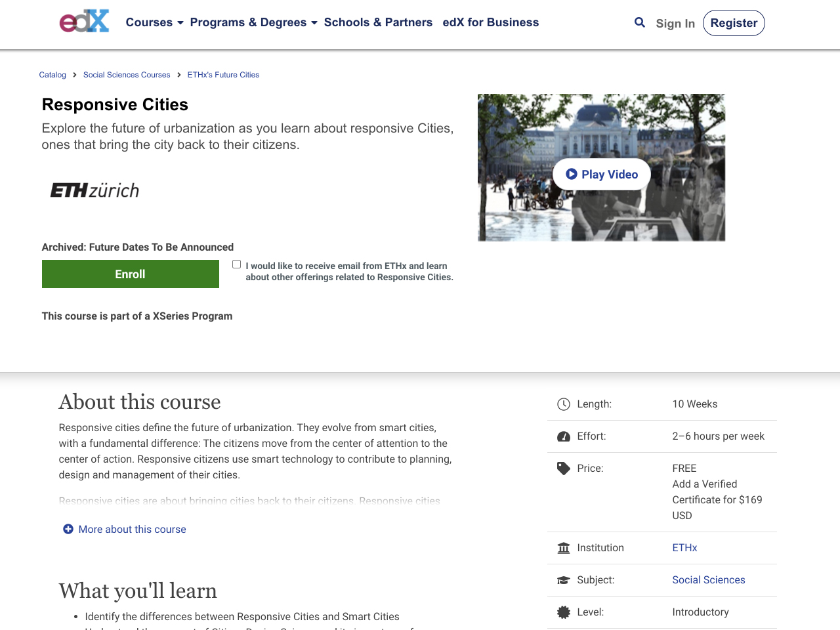Viewport: 840px width, 630px height.
Task: Click the Responsive Cities course title
Action: point(115,104)
